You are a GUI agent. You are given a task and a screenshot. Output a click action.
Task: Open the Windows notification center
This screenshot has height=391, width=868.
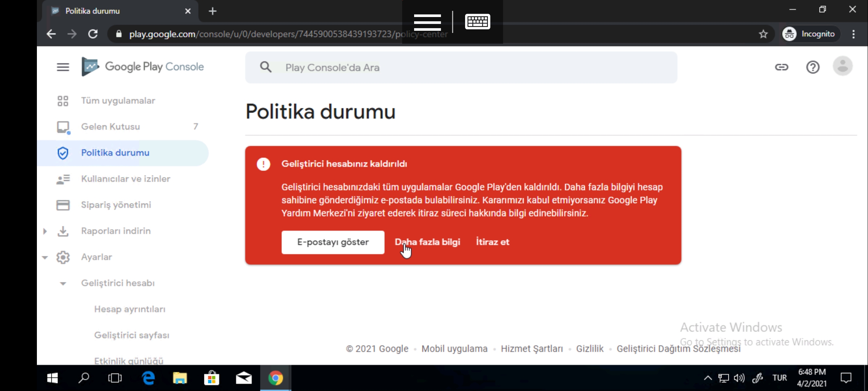(x=846, y=378)
